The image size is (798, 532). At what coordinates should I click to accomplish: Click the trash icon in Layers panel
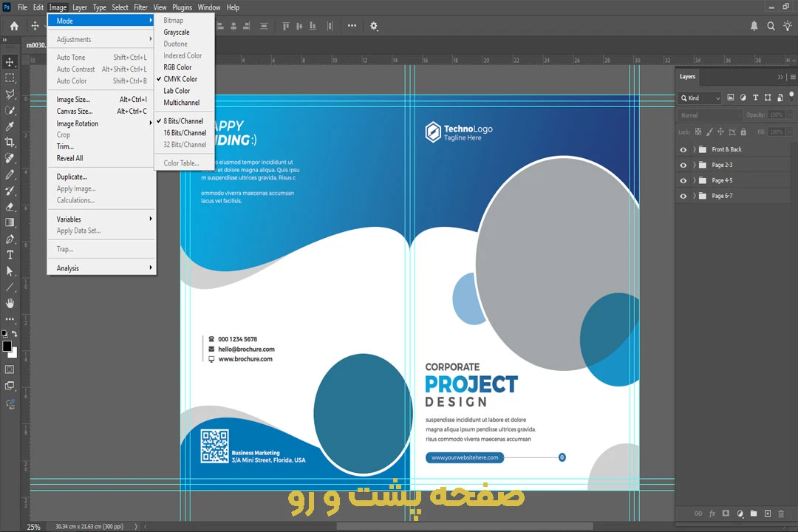[x=781, y=514]
